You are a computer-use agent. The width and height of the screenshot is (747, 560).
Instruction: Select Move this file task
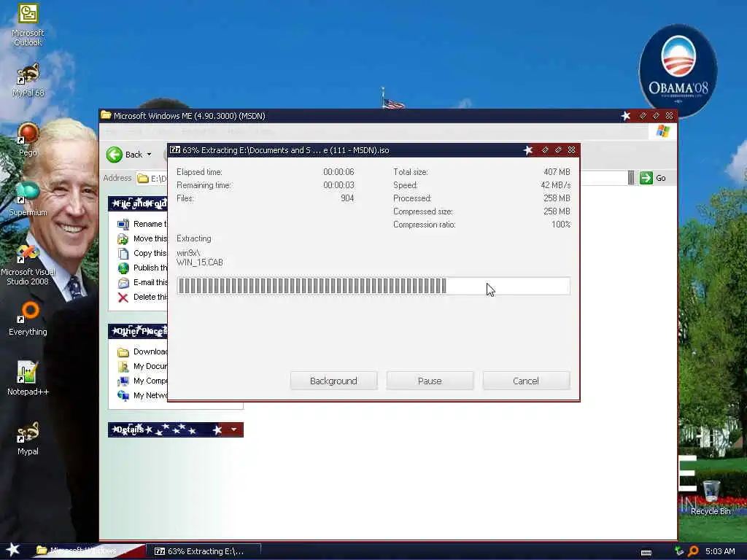pyautogui.click(x=142, y=238)
